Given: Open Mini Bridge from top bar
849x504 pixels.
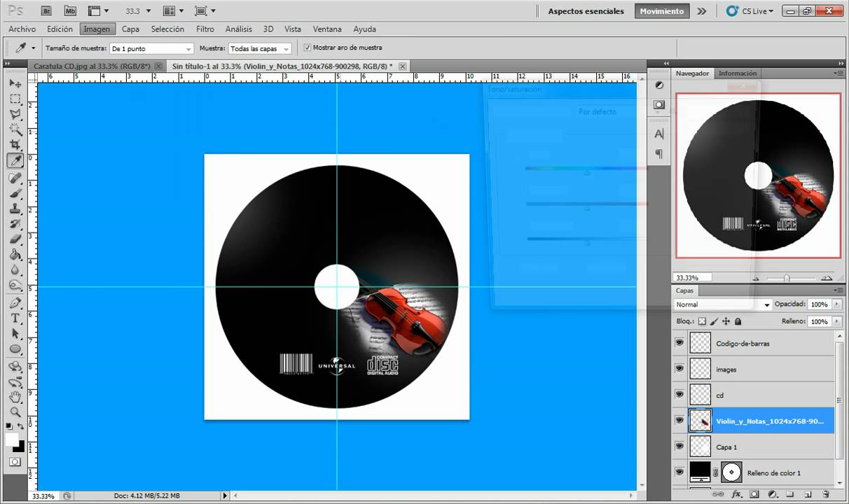Looking at the screenshot, I should [x=70, y=10].
